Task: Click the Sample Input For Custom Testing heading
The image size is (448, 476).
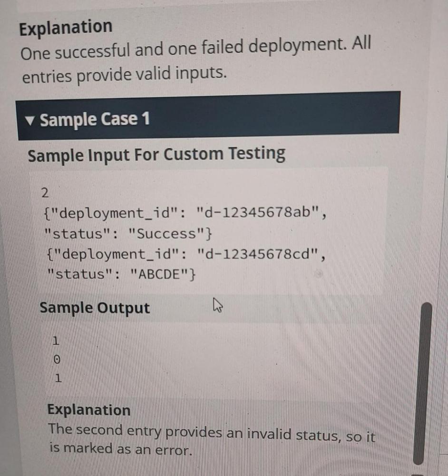Action: tap(156, 155)
